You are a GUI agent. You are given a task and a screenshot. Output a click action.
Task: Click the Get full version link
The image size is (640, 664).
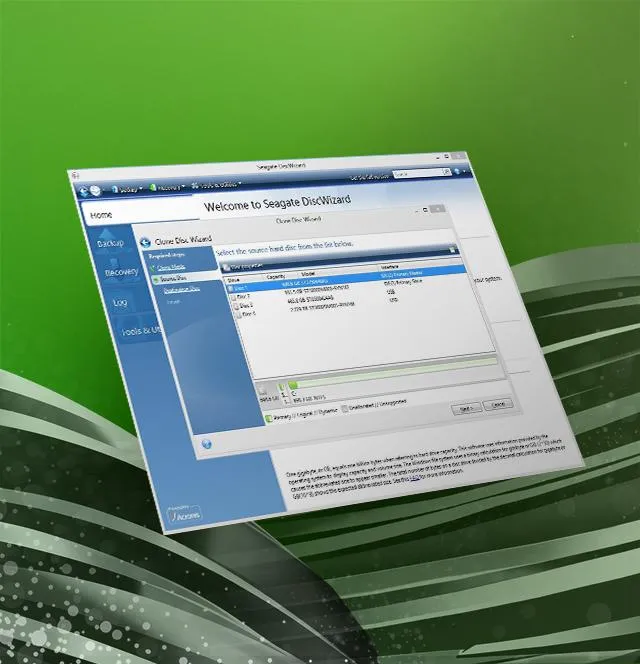369,176
